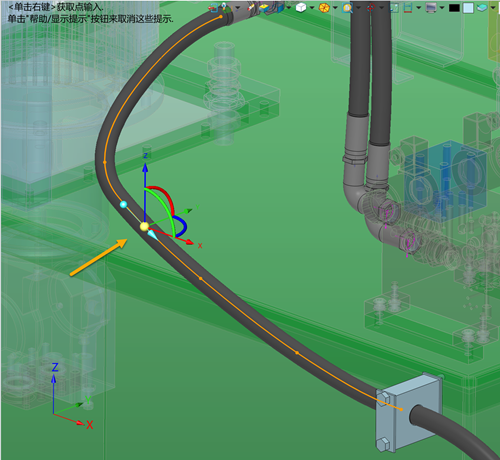Click the magnifier zoom icon in the toolbar
The image size is (500, 460).
click(347, 8)
